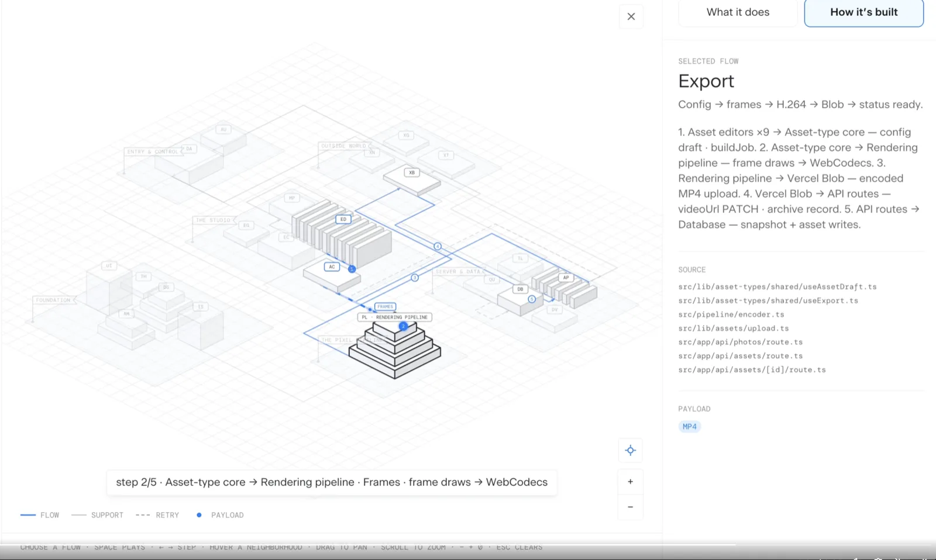The height and width of the screenshot is (560, 936).
Task: Click src/pipeline/encoder.ts source path
Action: pyautogui.click(x=731, y=314)
